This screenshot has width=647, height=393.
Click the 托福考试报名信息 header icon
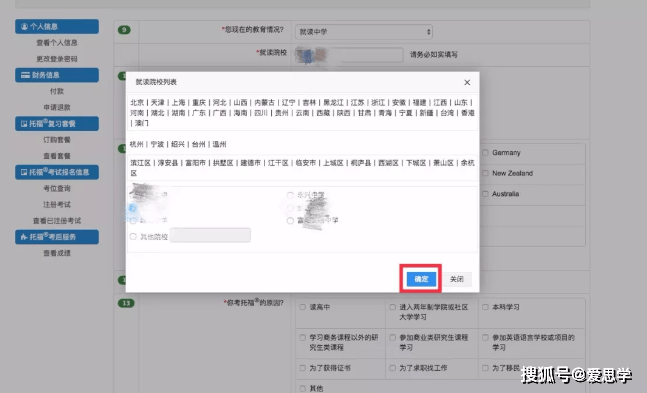24,172
